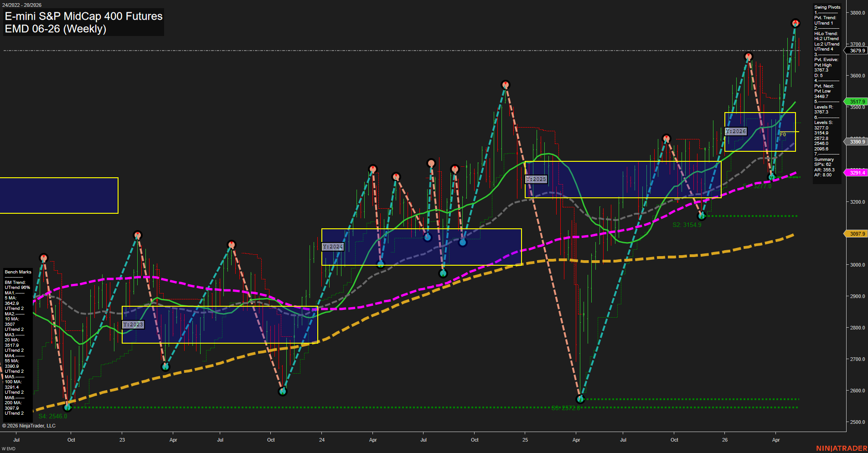868x453 pixels.
Task: Click the Y:2025 yearly range label
Action: pos(536,179)
